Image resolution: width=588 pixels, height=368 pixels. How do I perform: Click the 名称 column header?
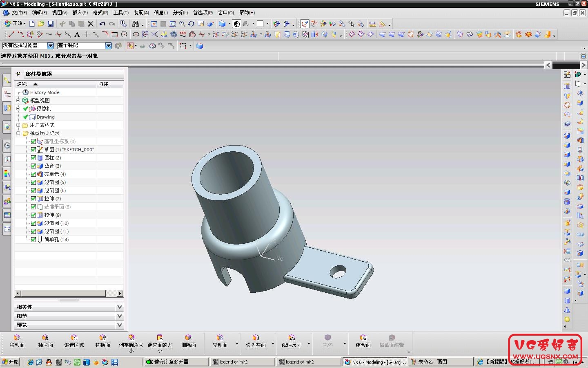click(x=56, y=84)
